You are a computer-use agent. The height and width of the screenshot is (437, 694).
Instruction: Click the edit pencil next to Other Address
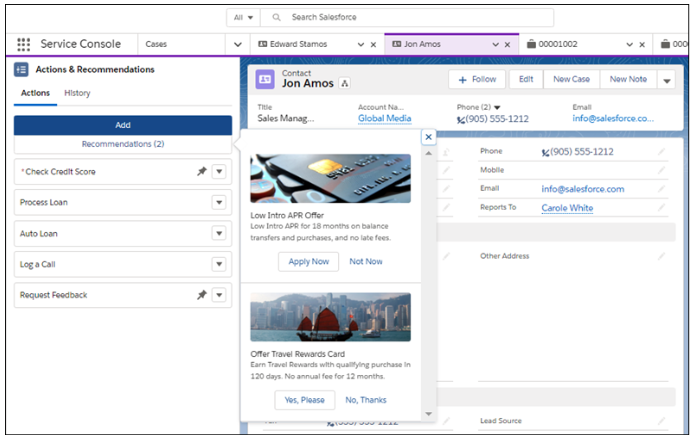tap(661, 256)
